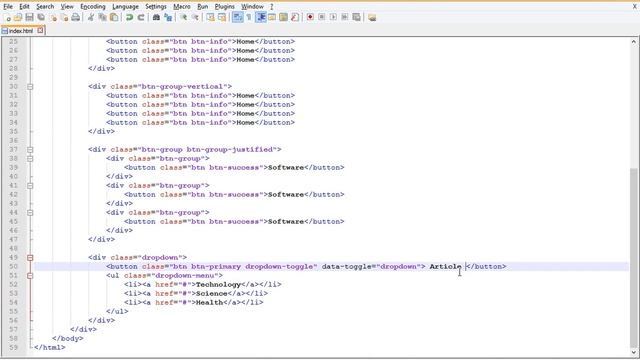This screenshot has height=360, width=640.
Task: Open the Encoding menu
Action: pyautogui.click(x=93, y=7)
